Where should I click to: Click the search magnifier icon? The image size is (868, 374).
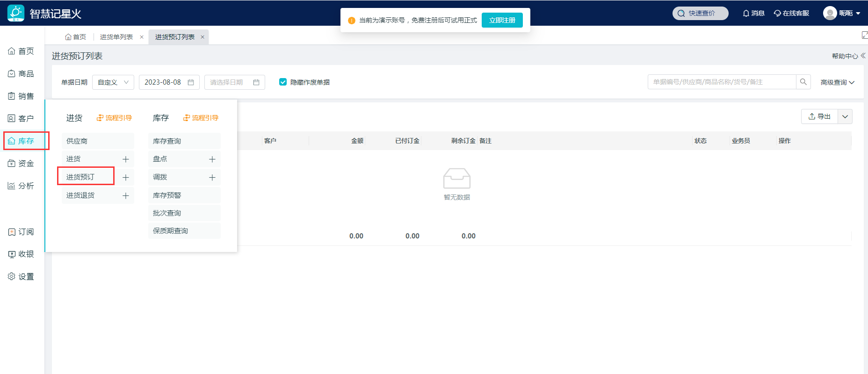pyautogui.click(x=803, y=82)
